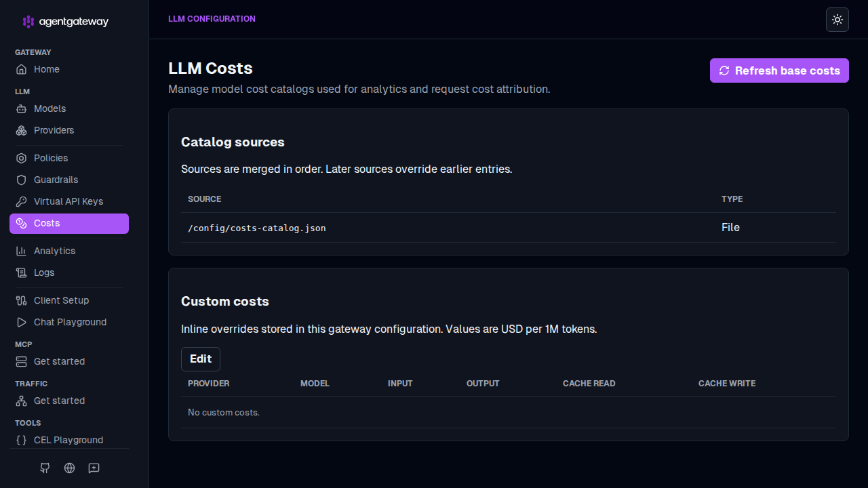Click the Models robot icon
Screen dimensions: 868x488
[x=21, y=108]
